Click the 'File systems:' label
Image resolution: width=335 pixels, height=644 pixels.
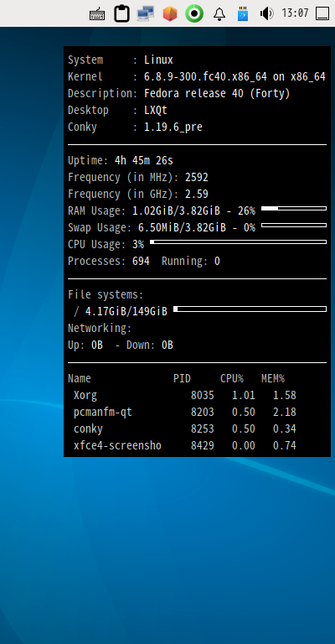[106, 295]
